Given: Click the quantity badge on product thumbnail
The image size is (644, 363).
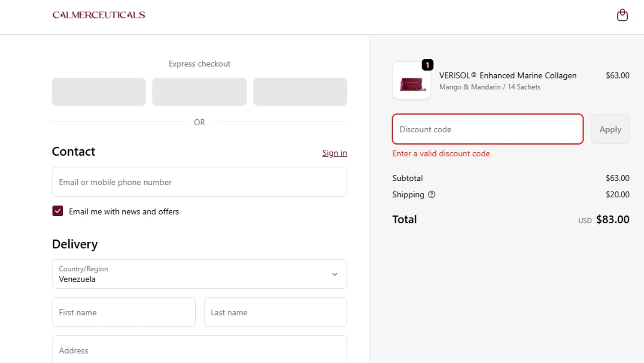Looking at the screenshot, I should (428, 65).
